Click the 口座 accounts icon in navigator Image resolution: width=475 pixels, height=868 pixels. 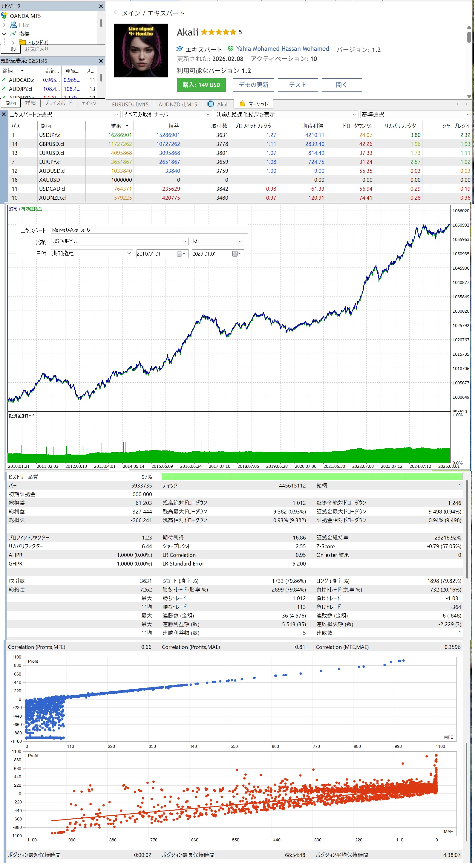point(13,25)
